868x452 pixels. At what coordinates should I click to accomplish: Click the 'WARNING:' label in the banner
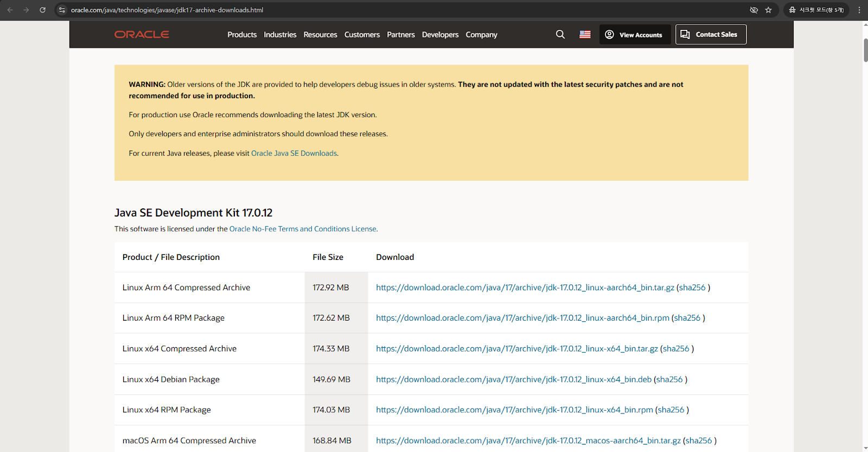(x=147, y=85)
